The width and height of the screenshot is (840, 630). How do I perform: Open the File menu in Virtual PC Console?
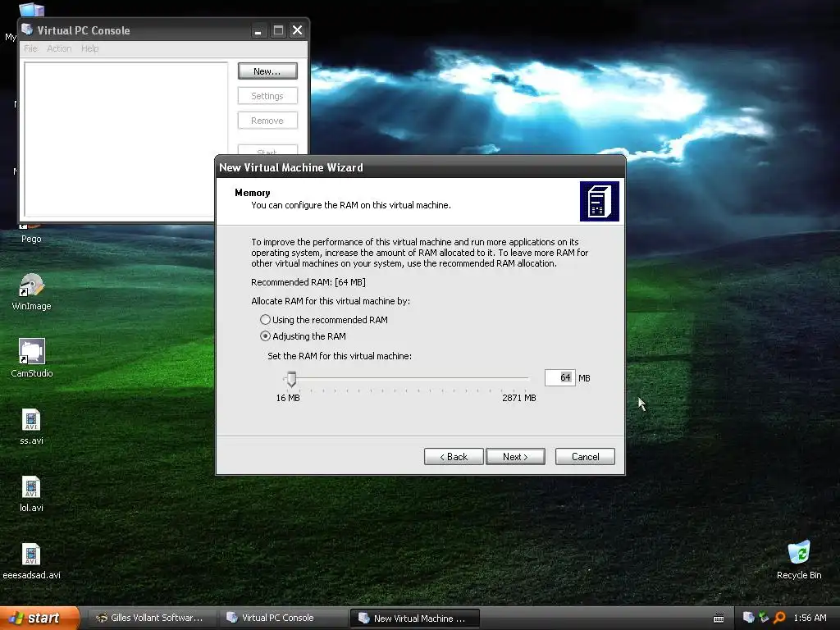30,48
